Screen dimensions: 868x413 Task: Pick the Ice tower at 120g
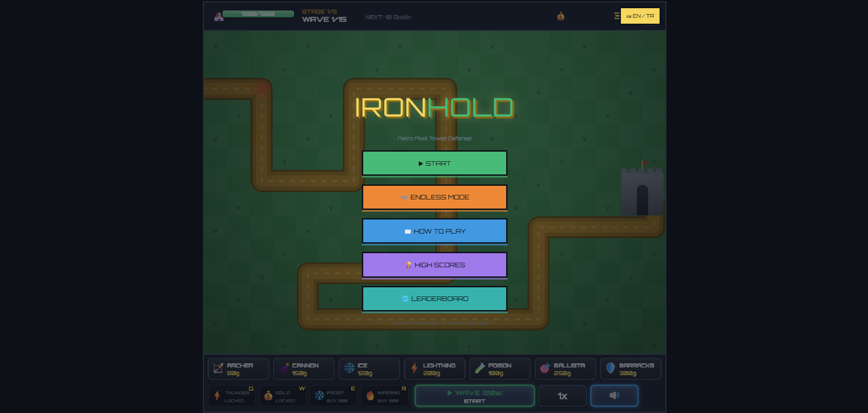coord(369,369)
